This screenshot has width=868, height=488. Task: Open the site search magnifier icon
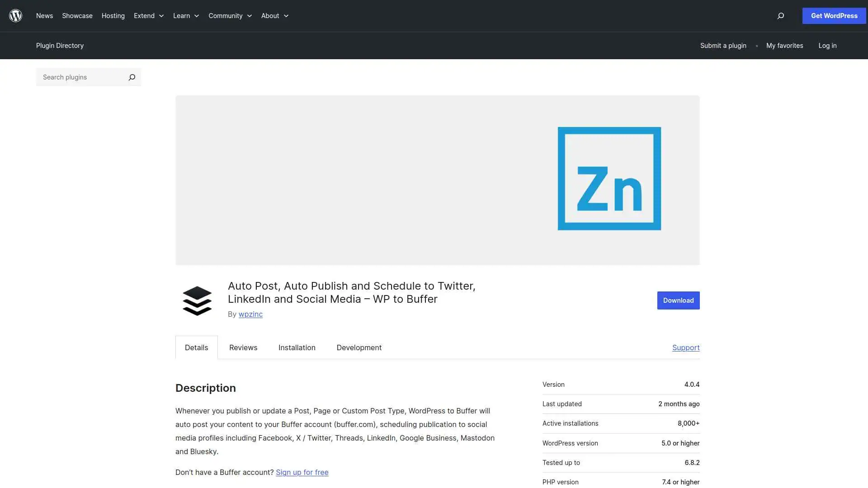pyautogui.click(x=780, y=16)
